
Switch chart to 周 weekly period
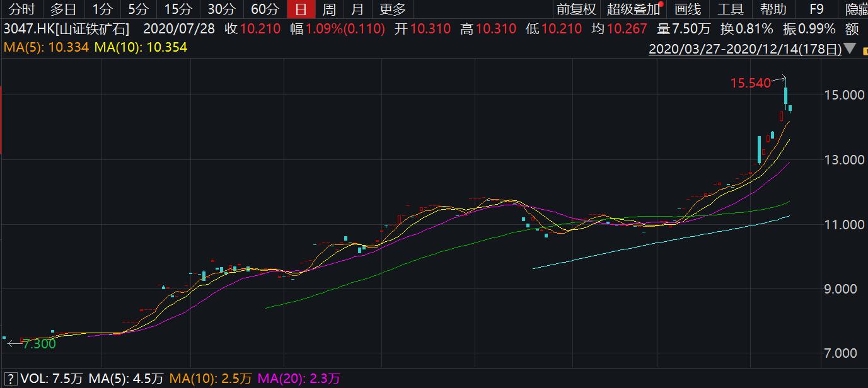pos(329,9)
